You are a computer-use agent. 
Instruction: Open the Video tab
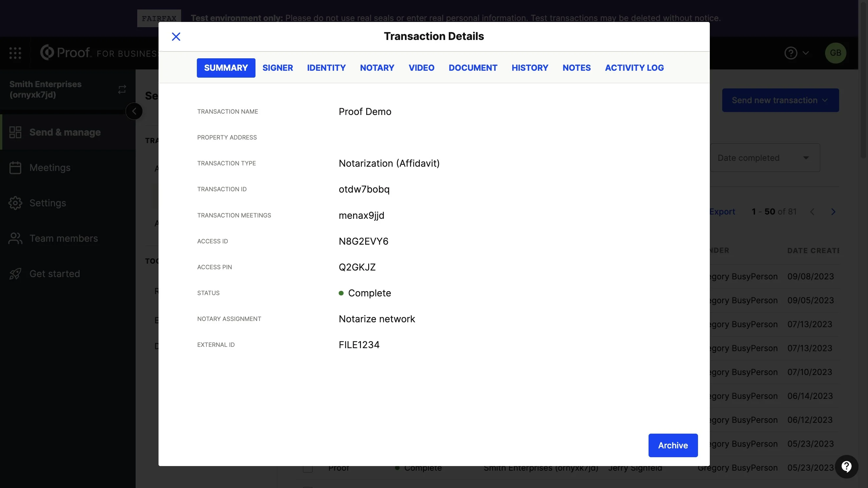tap(421, 68)
